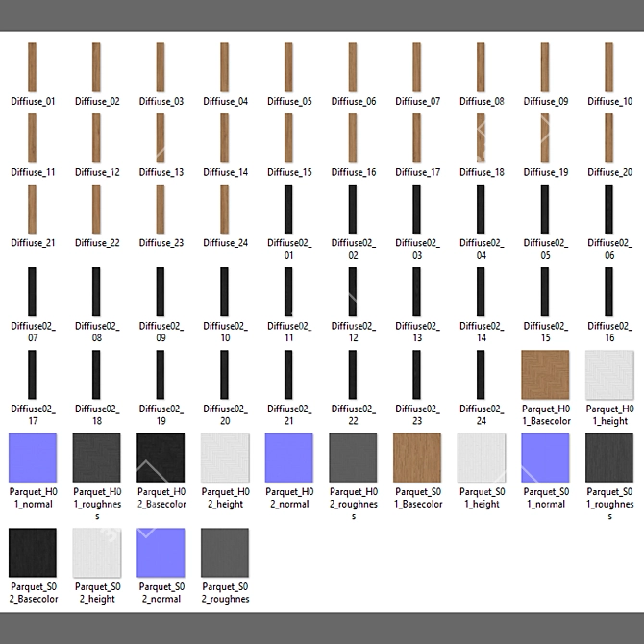The height and width of the screenshot is (644, 644).
Task: Click the Diffiuse_10 file thumbnail
Action: (609, 67)
